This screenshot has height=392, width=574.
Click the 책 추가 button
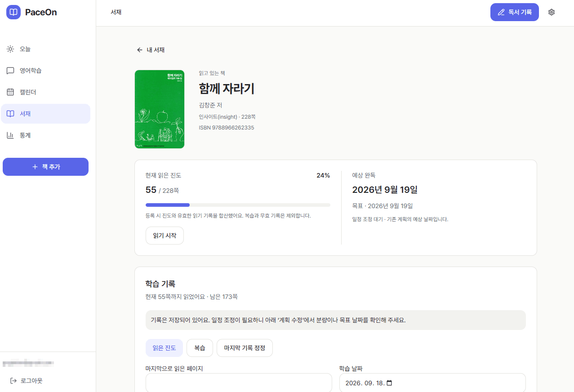45,167
